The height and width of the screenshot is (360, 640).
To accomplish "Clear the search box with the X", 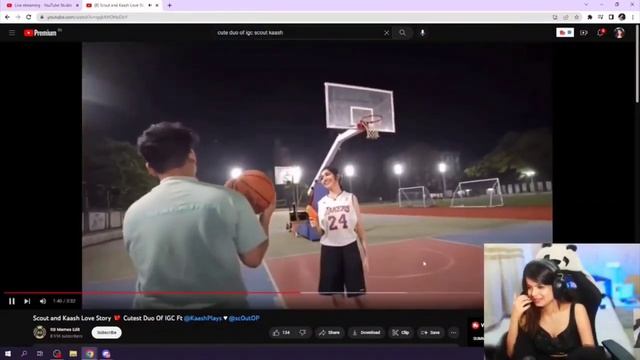I will [x=386, y=33].
